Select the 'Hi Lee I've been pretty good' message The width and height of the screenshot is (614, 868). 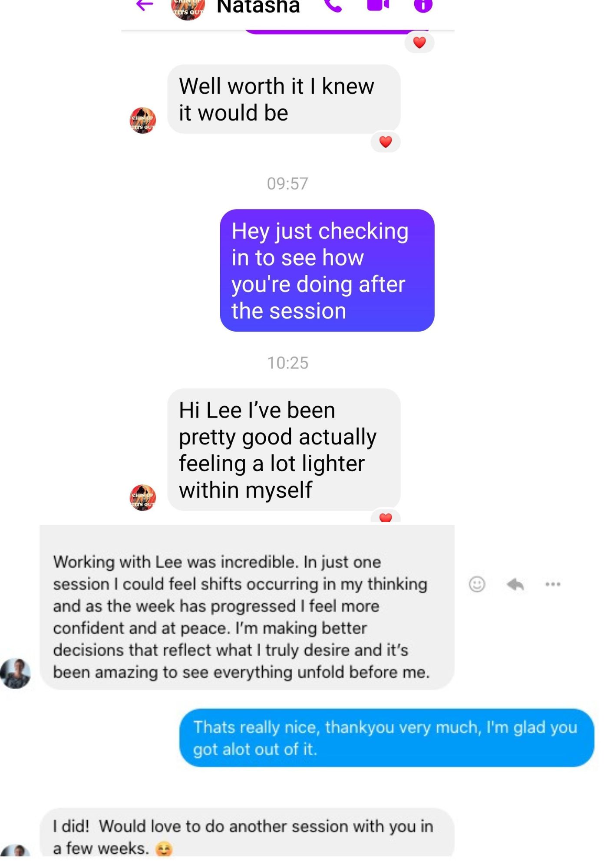pos(284,450)
